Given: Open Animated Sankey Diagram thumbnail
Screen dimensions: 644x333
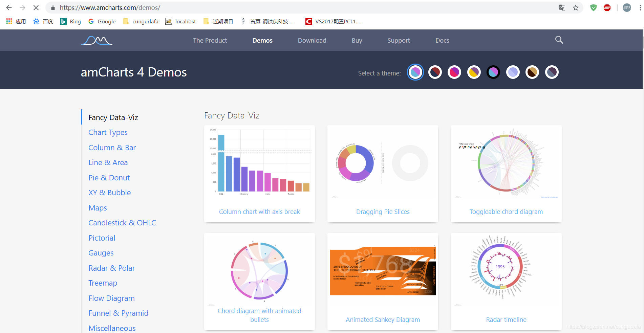Looking at the screenshot, I should (x=383, y=271).
